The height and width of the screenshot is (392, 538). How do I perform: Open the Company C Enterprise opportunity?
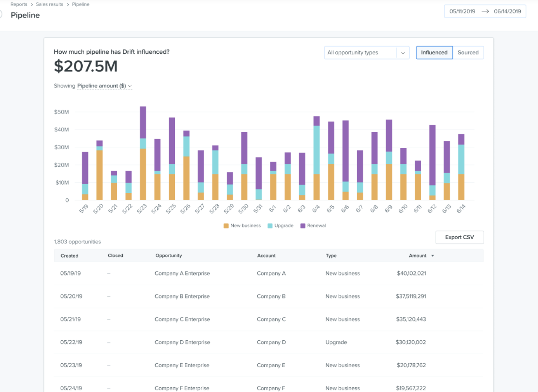pos(182,319)
